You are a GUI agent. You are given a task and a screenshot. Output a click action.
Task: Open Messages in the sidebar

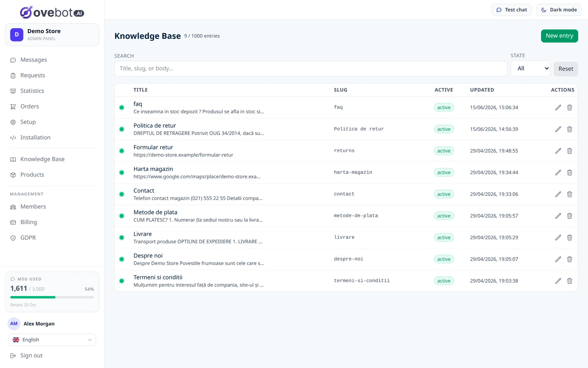pyautogui.click(x=52, y=60)
